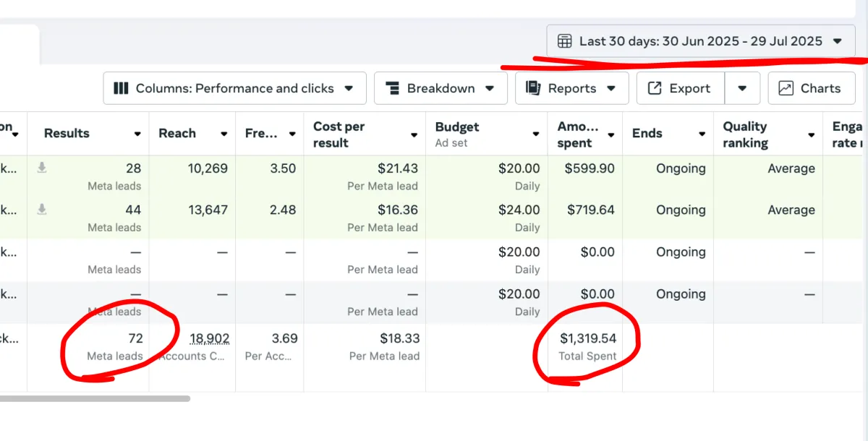Select the Cost per result column header
868x441 pixels.
339,134
